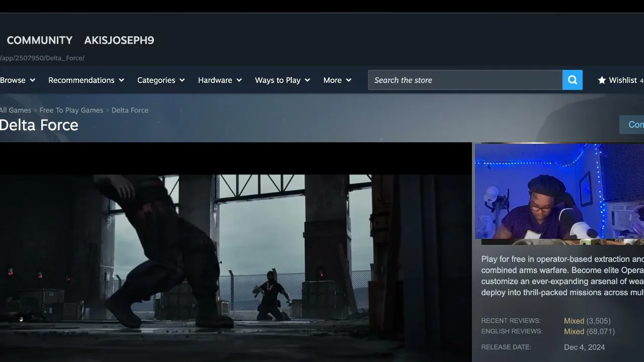This screenshot has height=362, width=644.
Task: Click the RECENT REVIEWS label
Action: (x=511, y=321)
